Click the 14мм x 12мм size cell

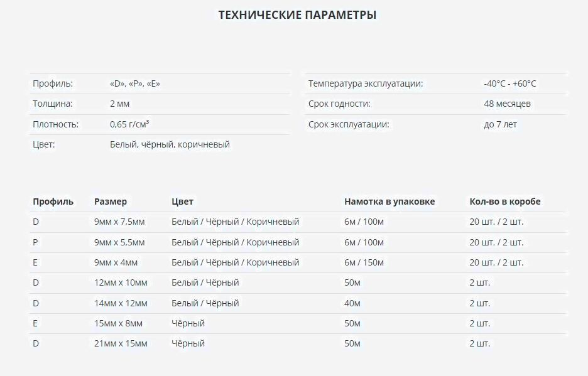(121, 303)
